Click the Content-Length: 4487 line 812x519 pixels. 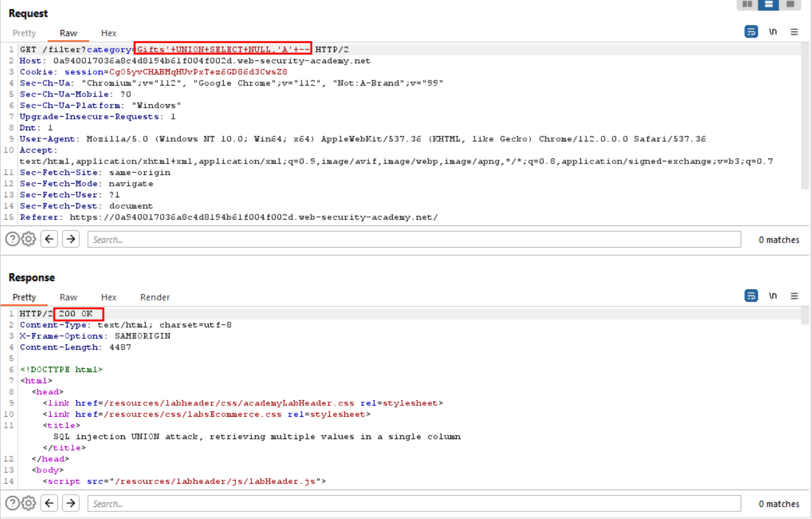75,347
